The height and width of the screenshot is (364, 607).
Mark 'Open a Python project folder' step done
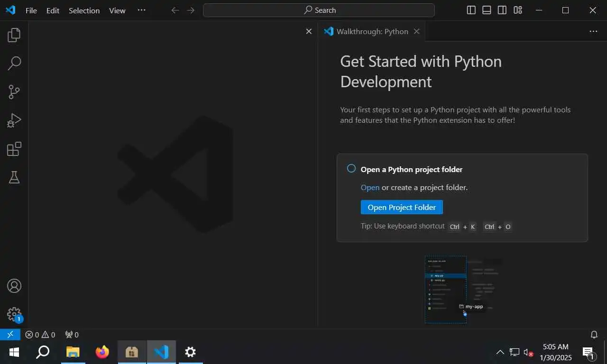351,168
